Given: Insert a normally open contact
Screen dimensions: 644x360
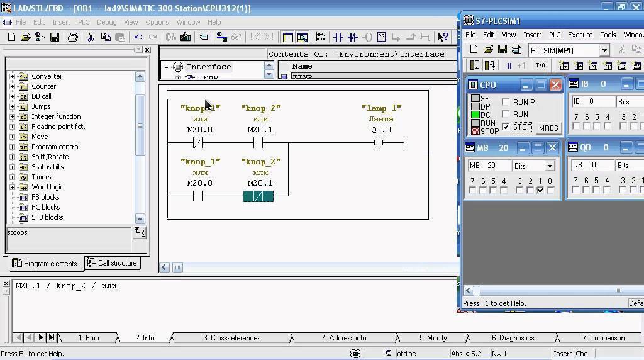Looking at the screenshot, I should tap(338, 37).
